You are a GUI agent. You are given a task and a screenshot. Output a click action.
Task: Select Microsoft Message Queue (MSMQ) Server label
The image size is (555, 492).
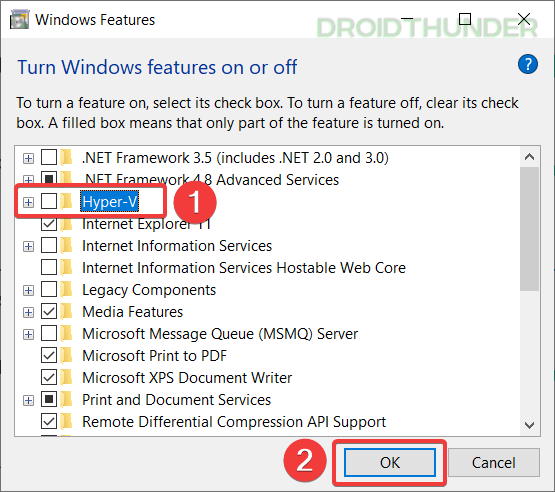(220, 334)
